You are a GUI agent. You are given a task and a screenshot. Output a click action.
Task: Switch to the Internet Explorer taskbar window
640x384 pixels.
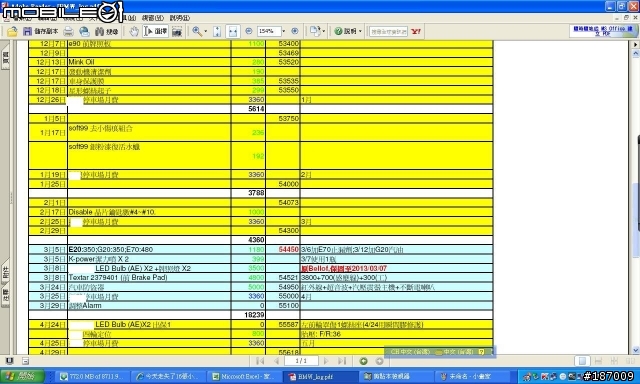tap(167, 376)
